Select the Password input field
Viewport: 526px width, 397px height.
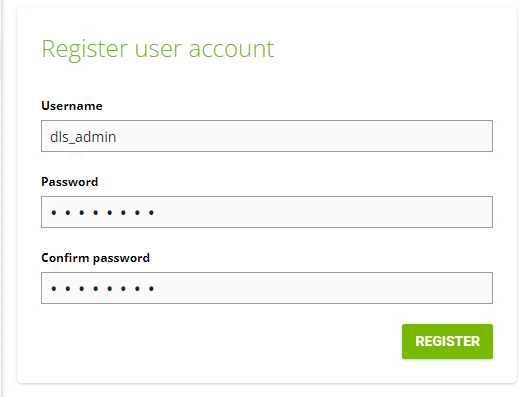[x=267, y=212]
